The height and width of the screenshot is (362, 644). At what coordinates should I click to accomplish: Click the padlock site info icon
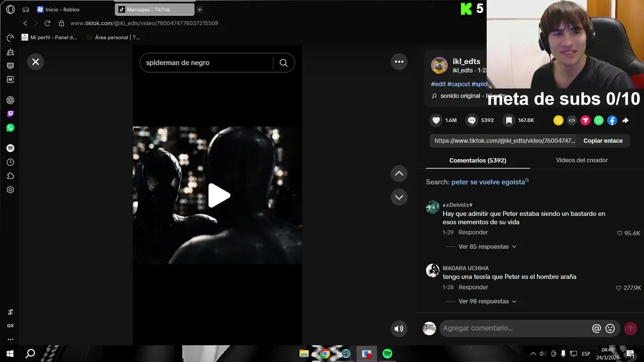tap(61, 23)
